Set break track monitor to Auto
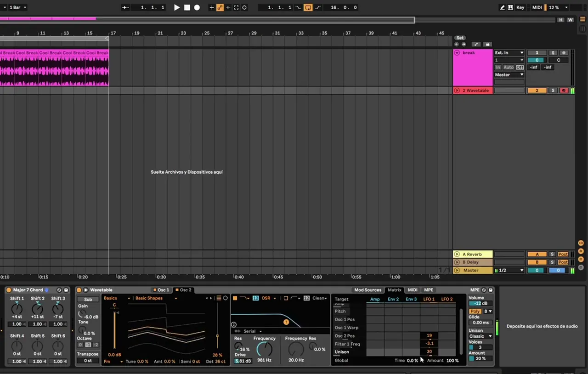The image size is (588, 374). 508,67
